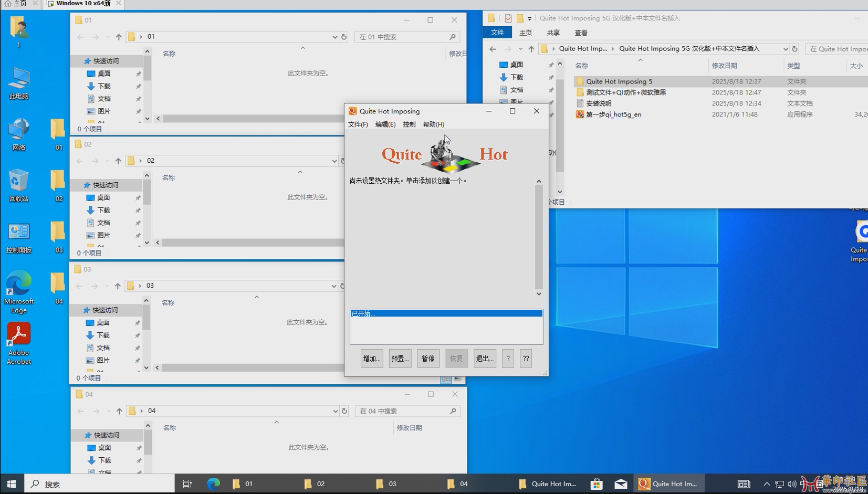The width and height of the screenshot is (868, 494).
Task: Click the single question mark help button
Action: pos(508,359)
